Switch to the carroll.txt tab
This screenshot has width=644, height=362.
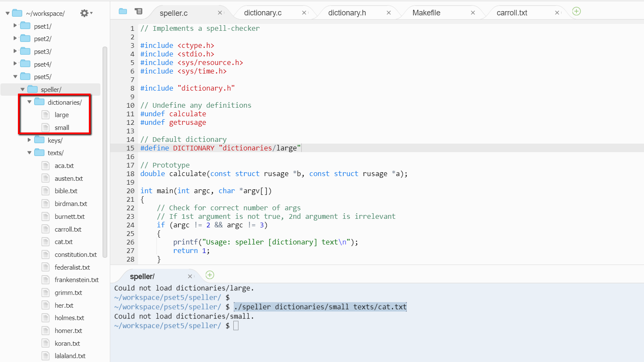click(x=512, y=13)
